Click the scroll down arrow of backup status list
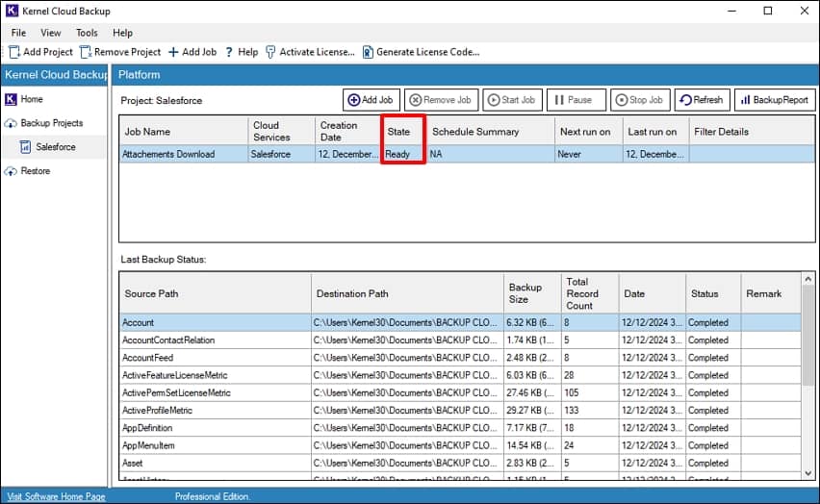Image resolution: width=820 pixels, height=504 pixels. coord(808,473)
